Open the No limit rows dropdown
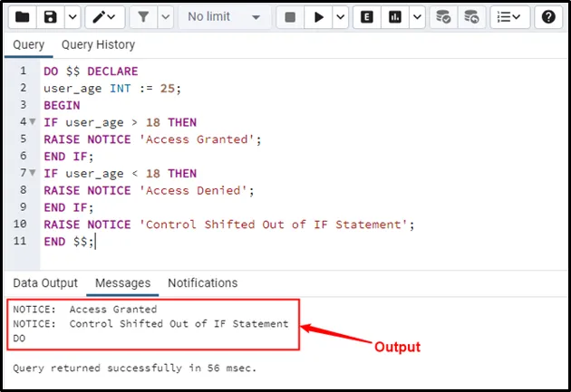Image resolution: width=571 pixels, height=392 pixels. pos(223,17)
